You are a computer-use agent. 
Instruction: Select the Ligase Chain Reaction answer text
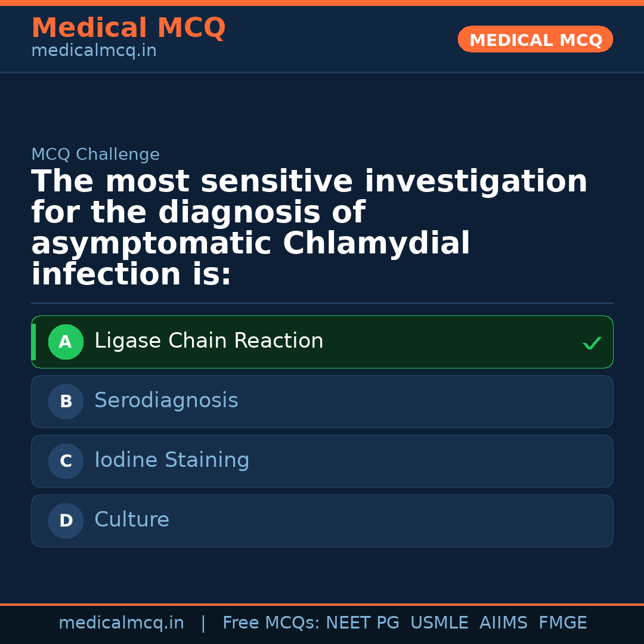[209, 341]
